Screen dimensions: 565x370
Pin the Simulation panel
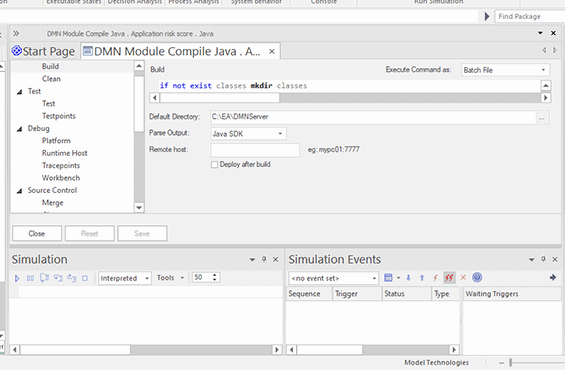[264, 259]
